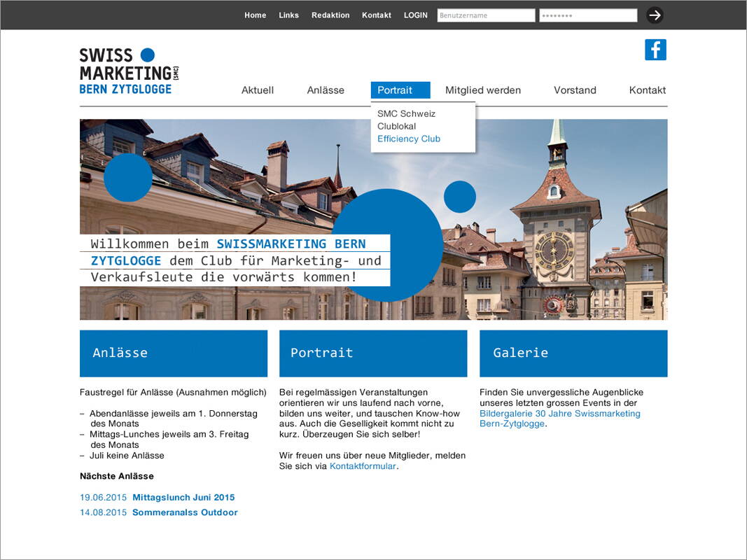Focus the Benutzername input field

click(x=486, y=15)
